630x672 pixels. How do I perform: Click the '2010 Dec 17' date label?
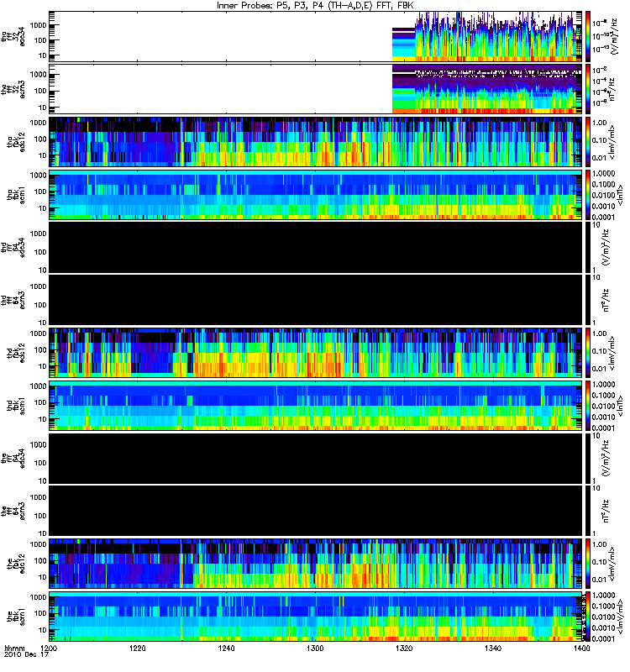point(27,655)
